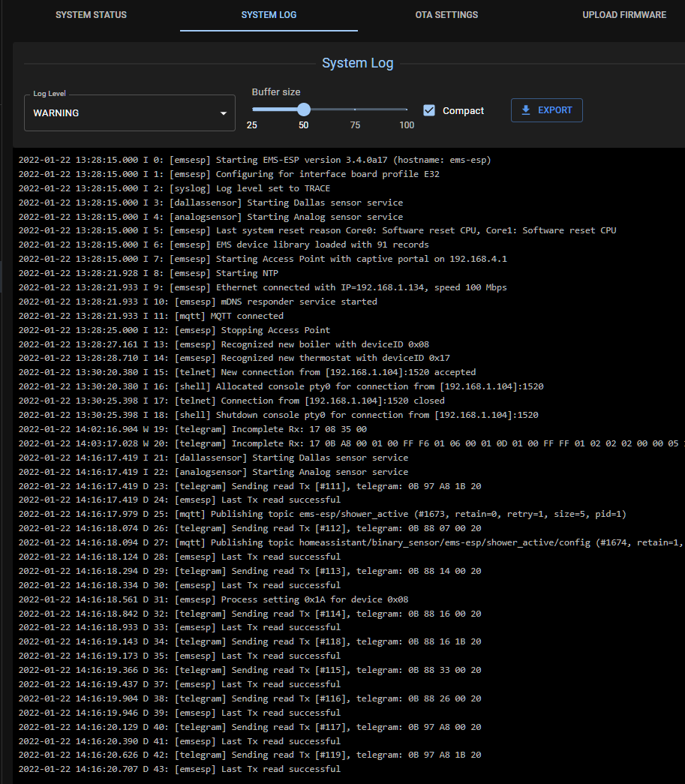Image resolution: width=685 pixels, height=784 pixels.
Task: Open the OTA Settings tab
Action: coord(446,15)
